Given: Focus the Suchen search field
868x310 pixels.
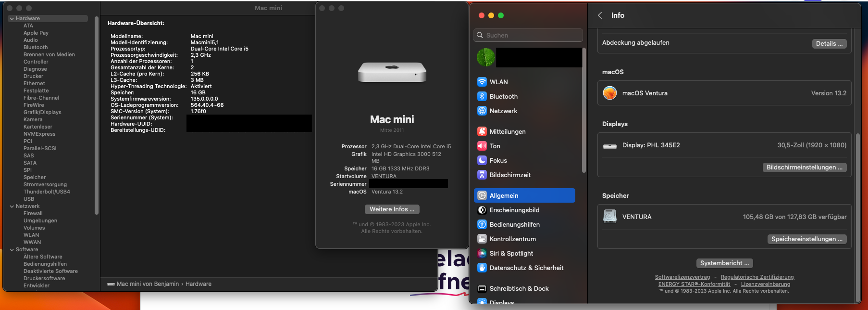Looking at the screenshot, I should pyautogui.click(x=528, y=35).
